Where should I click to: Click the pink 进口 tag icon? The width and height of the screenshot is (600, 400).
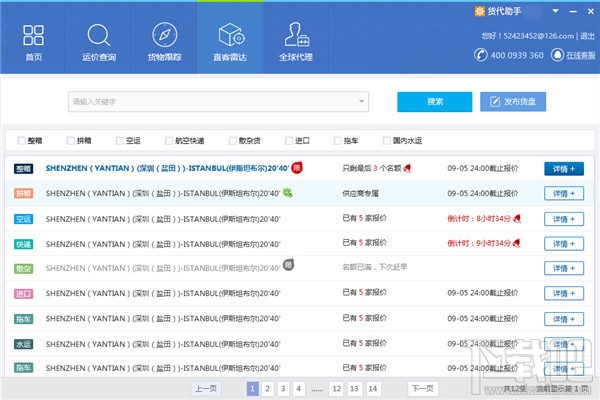[23, 294]
